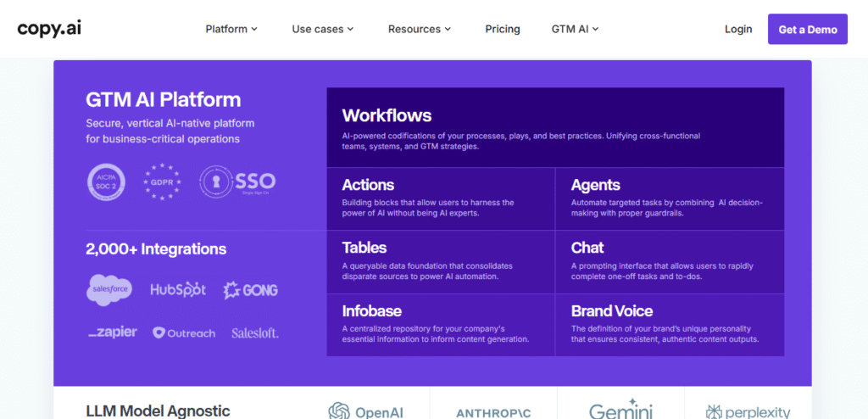Open the Infobase card

click(441, 325)
